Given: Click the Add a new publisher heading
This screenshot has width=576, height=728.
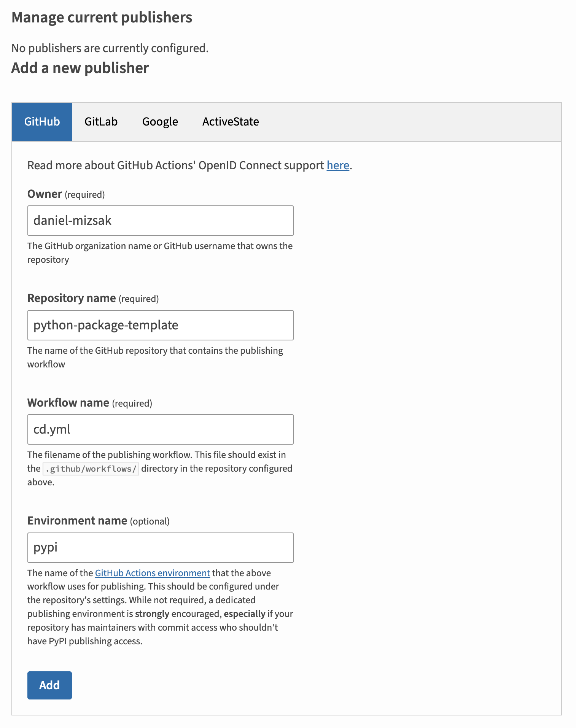Looking at the screenshot, I should (80, 68).
